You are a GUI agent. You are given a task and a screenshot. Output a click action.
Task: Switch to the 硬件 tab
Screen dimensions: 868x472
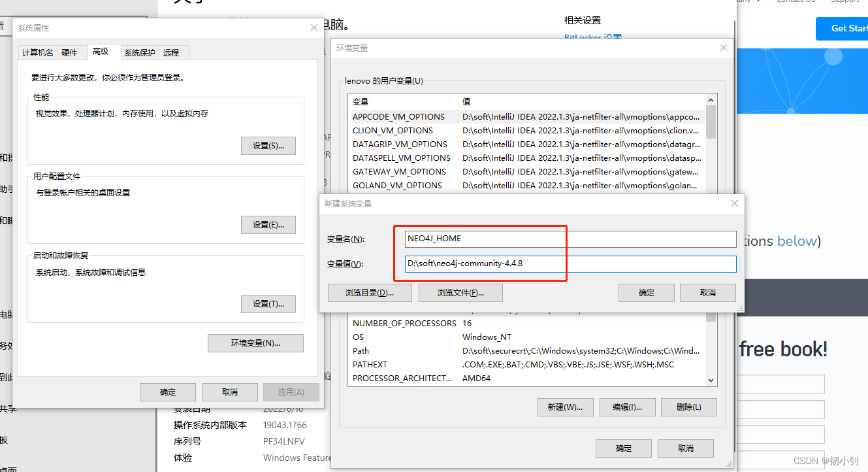pyautogui.click(x=71, y=52)
